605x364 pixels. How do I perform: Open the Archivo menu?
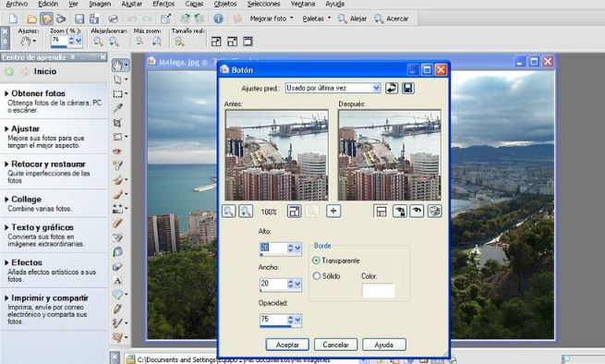click(x=17, y=4)
